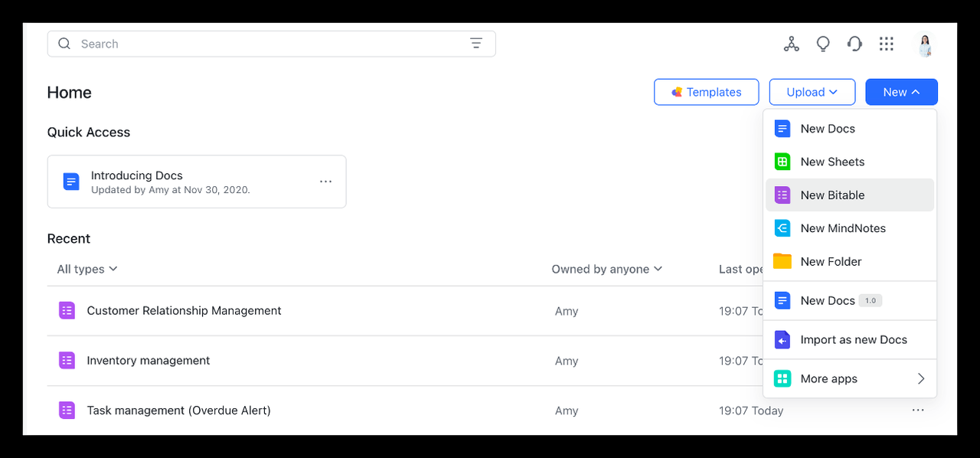
Task: Click the user profile avatar
Action: coord(925,45)
